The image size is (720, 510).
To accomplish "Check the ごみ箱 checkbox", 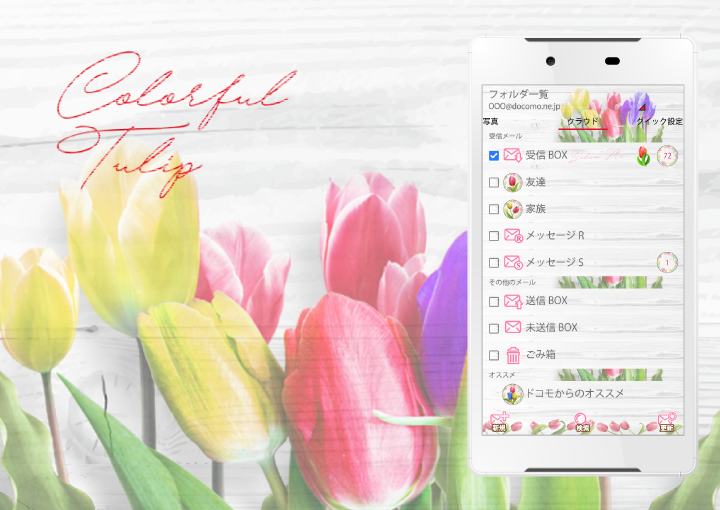I will click(494, 355).
